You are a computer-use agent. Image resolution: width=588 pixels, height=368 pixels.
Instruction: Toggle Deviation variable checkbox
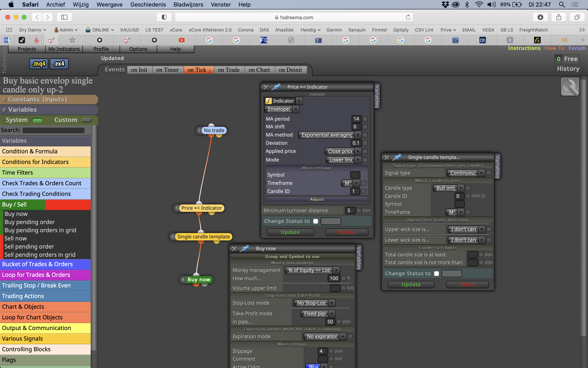click(x=365, y=143)
